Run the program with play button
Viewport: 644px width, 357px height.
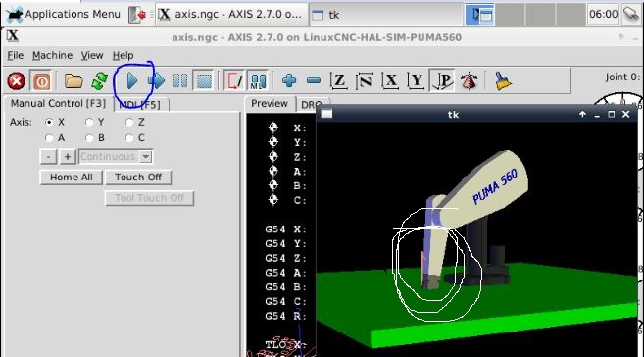132,81
